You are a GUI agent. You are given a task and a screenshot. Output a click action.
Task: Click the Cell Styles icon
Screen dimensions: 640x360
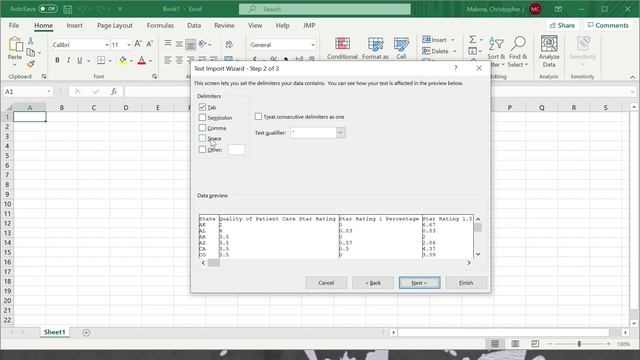point(401,44)
